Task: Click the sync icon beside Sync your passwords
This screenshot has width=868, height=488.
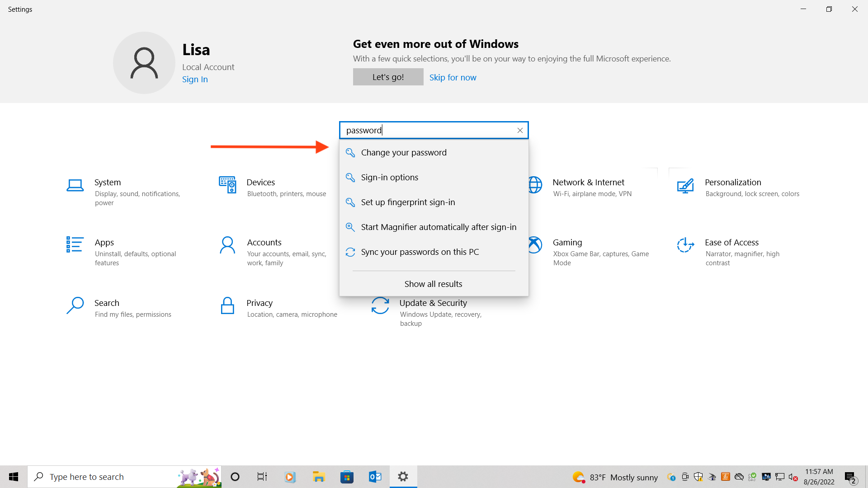Action: pos(350,252)
